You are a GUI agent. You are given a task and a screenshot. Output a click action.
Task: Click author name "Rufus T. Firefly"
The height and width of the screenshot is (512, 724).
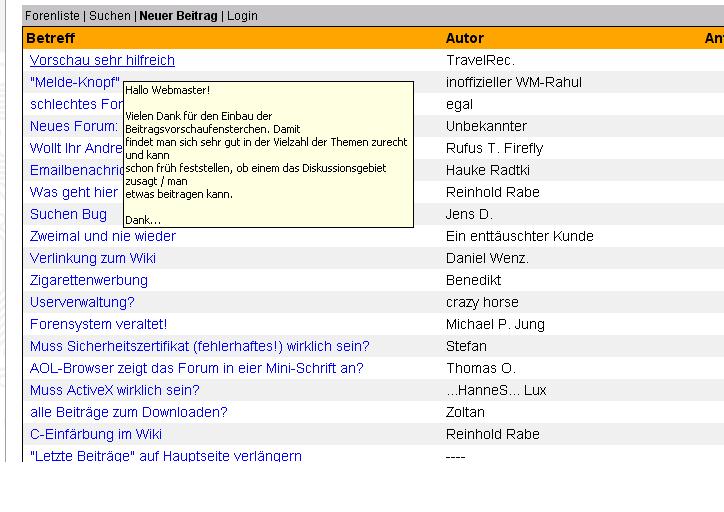(494, 148)
